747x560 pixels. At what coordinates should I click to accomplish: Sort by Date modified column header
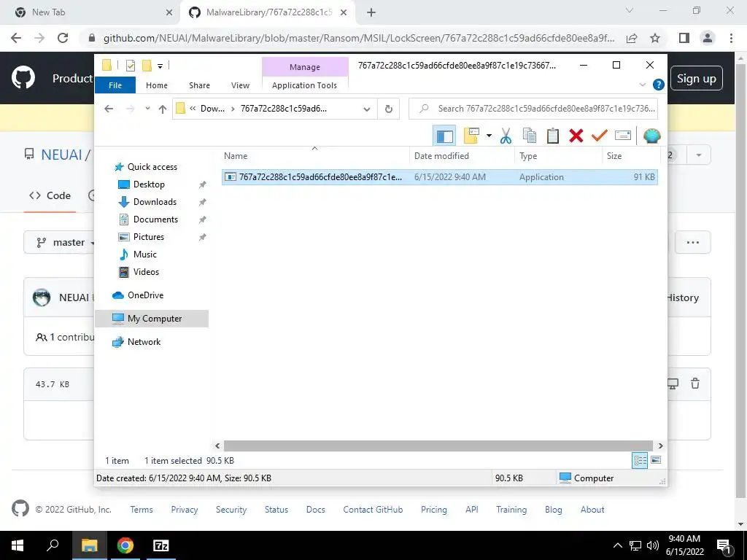point(462,156)
